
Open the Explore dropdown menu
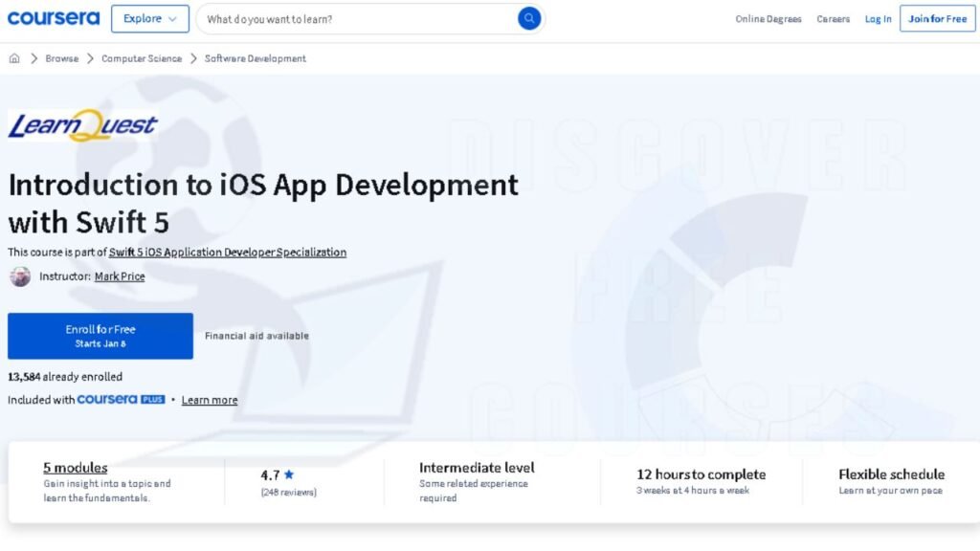(150, 19)
